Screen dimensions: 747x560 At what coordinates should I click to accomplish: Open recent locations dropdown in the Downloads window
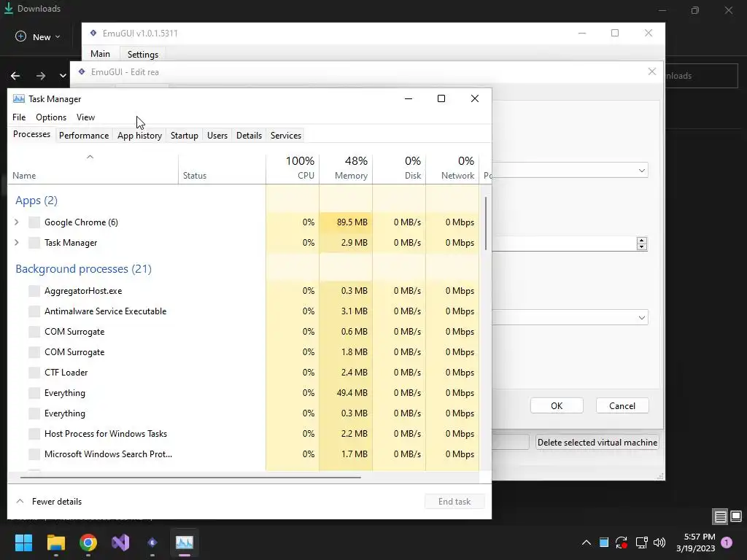pyautogui.click(x=63, y=76)
